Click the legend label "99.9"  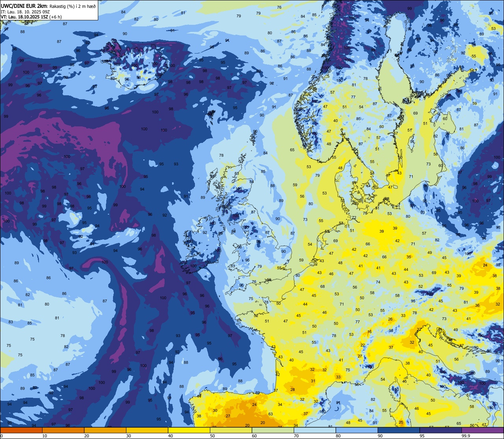[466, 436]
